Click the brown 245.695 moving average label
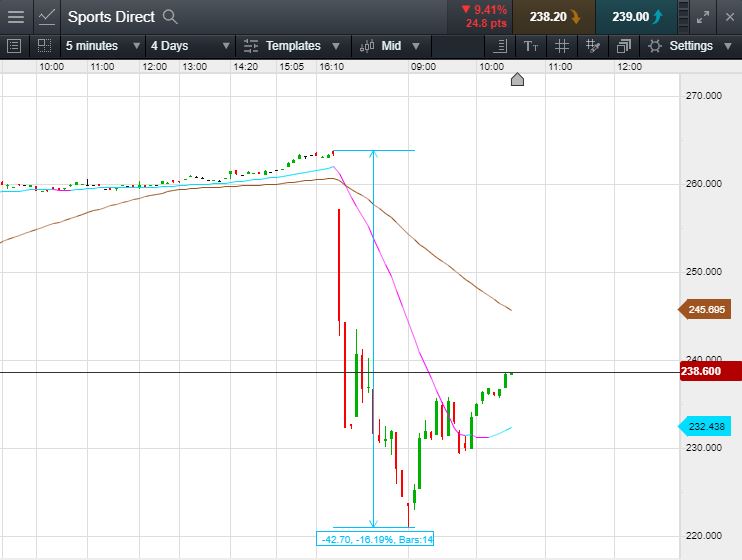 (705, 310)
